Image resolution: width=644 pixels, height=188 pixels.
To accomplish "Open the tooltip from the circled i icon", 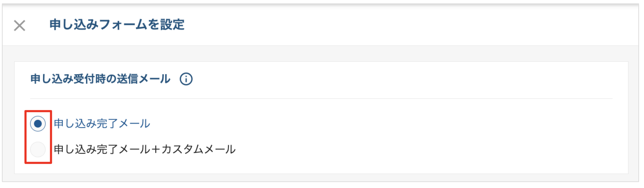I will point(186,79).
